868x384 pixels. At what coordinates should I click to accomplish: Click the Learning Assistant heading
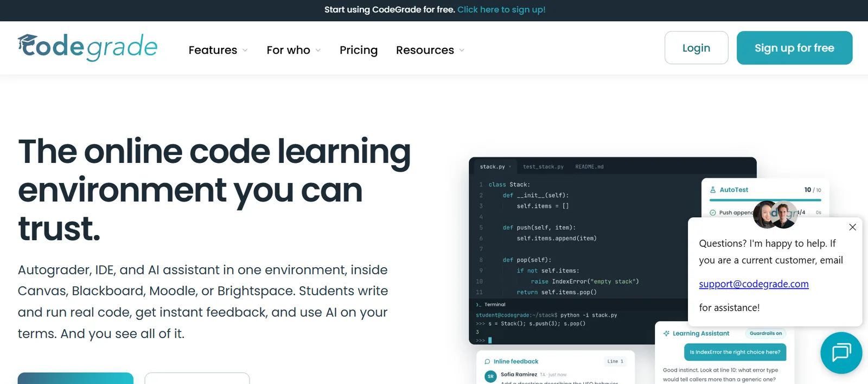(x=701, y=333)
